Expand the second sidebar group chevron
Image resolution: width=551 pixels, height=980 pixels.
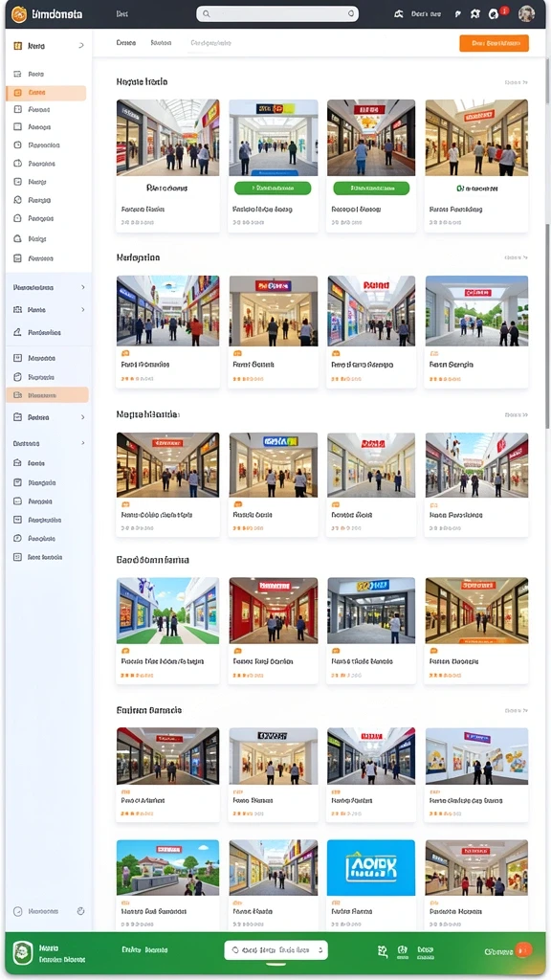click(83, 287)
